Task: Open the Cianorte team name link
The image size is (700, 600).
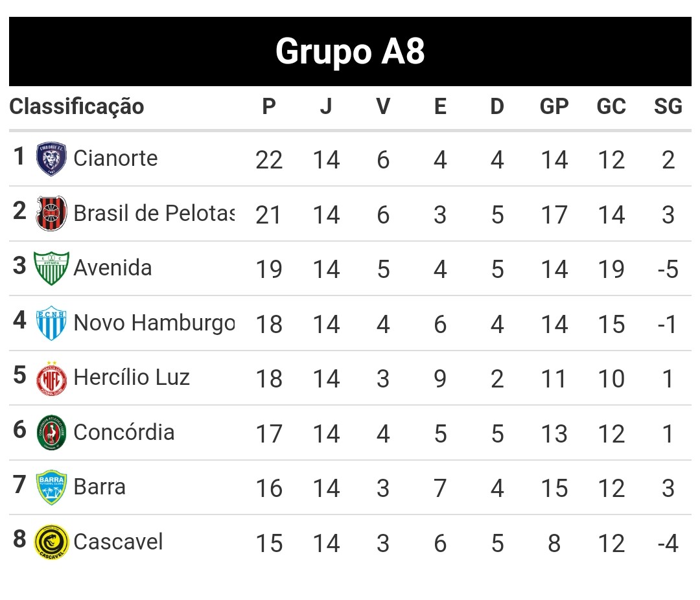Action: pyautogui.click(x=115, y=158)
